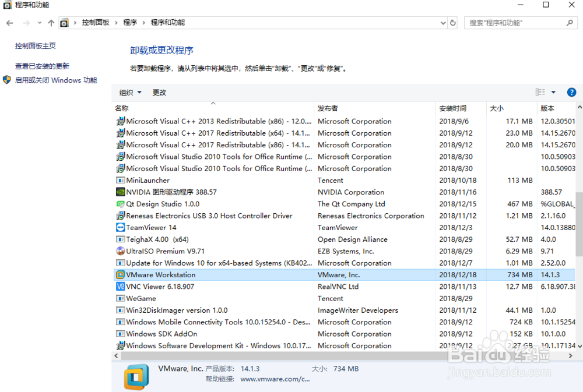This screenshot has height=392, width=583.
Task: Click the '467 MB' size cell
Action: (x=520, y=204)
